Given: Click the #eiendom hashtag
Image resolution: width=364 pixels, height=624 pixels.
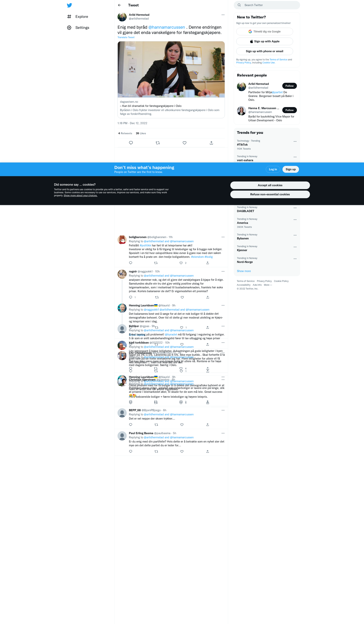Looking at the screenshot, I should click(x=197, y=257).
